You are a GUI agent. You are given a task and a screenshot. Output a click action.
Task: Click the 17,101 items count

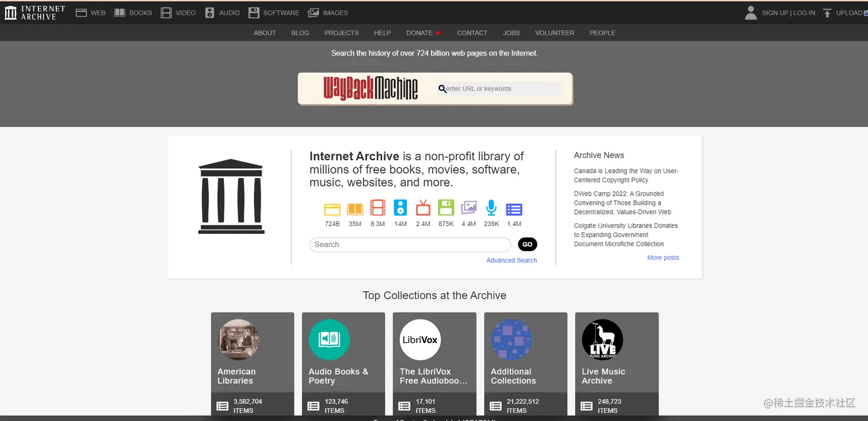tap(425, 406)
